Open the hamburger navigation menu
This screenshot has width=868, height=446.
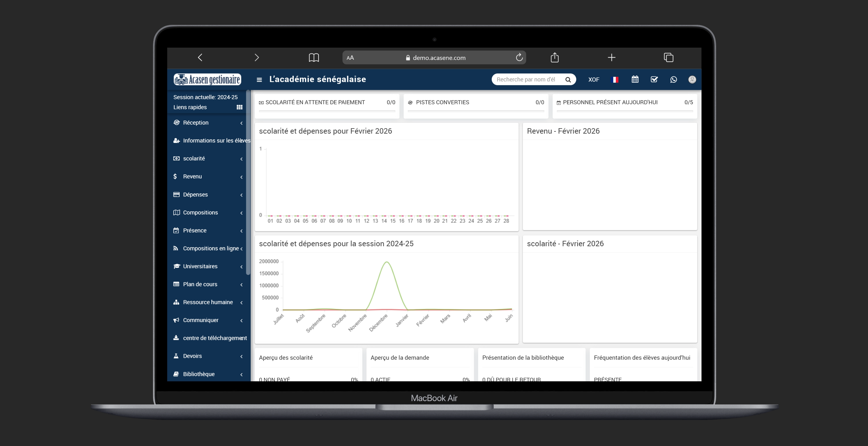pos(259,79)
